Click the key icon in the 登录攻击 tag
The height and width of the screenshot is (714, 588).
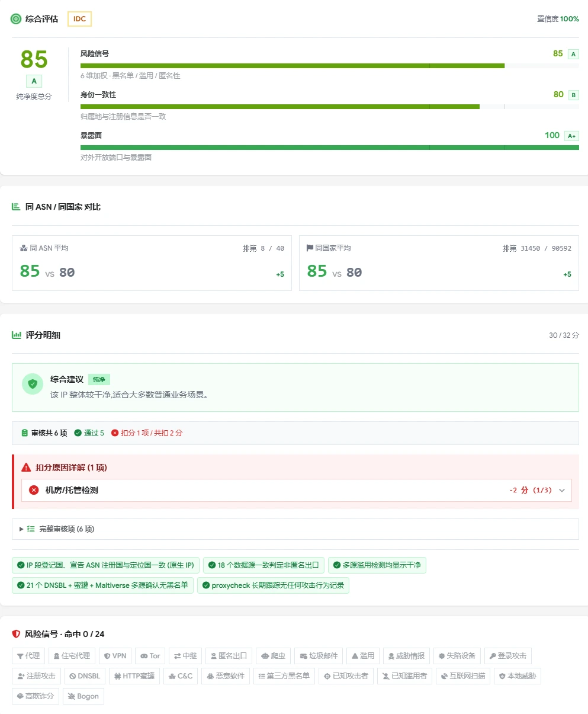[x=493, y=656]
